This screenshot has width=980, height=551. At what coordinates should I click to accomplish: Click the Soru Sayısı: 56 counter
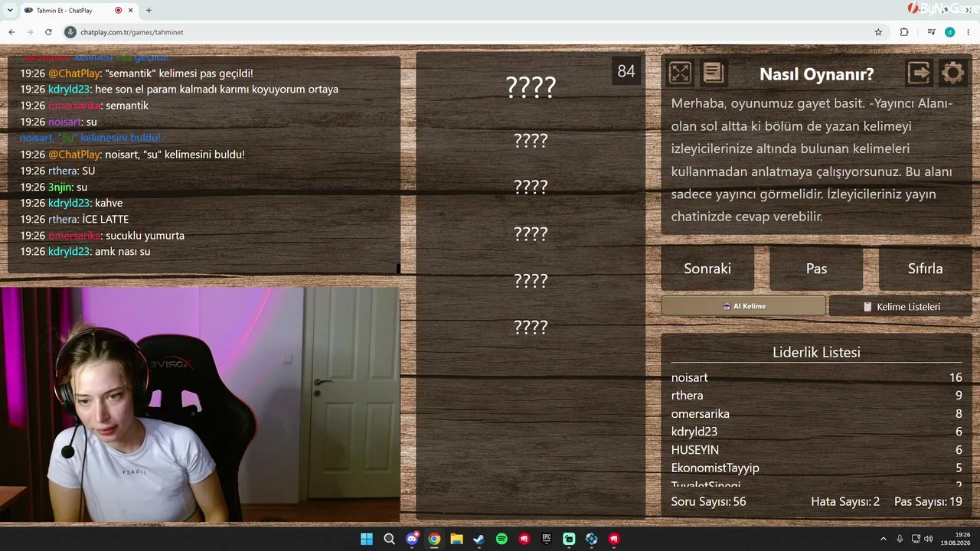708,502
